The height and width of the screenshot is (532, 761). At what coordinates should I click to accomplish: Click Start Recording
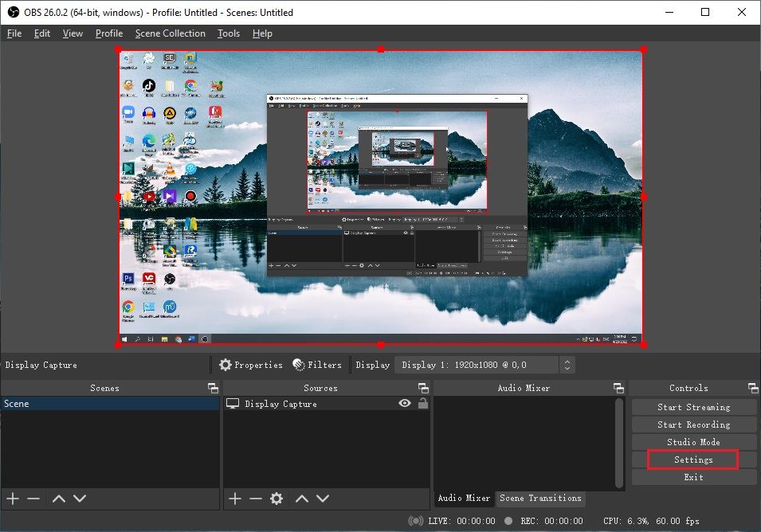[693, 424]
